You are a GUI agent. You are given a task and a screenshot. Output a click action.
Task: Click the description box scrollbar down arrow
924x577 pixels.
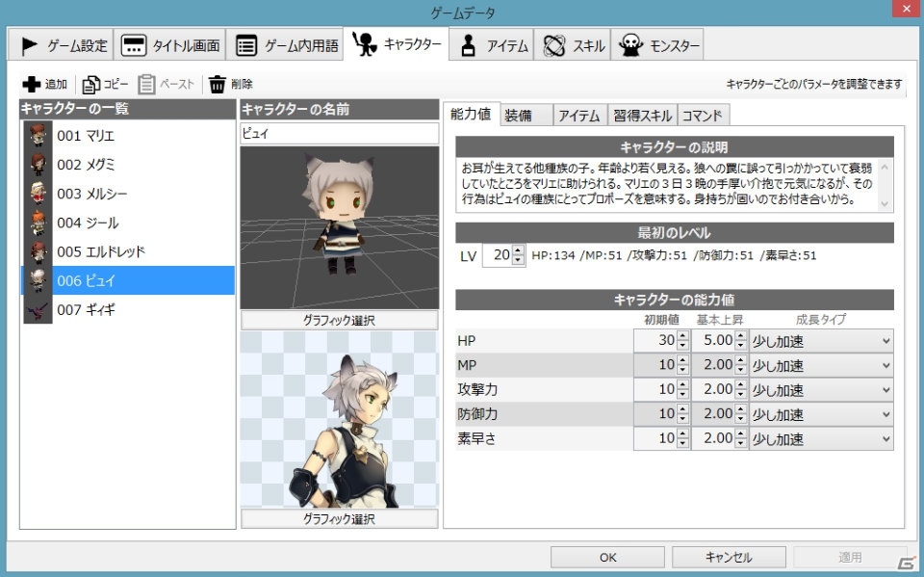point(885,203)
